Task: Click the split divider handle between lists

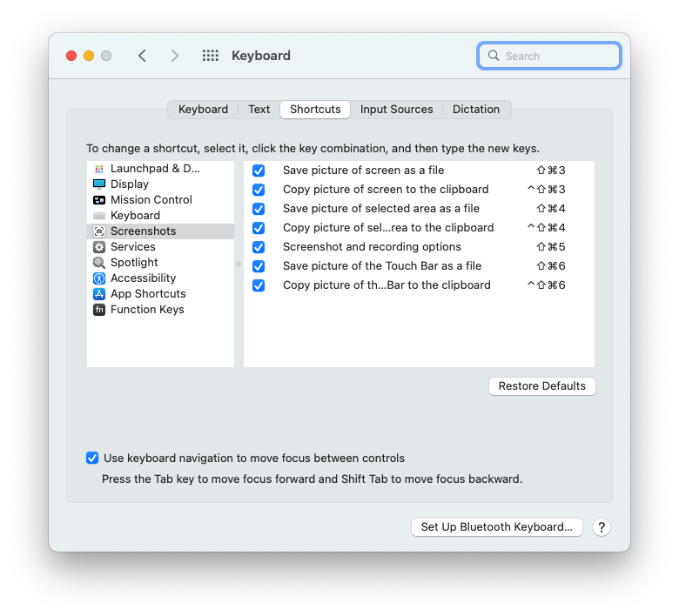Action: click(239, 264)
